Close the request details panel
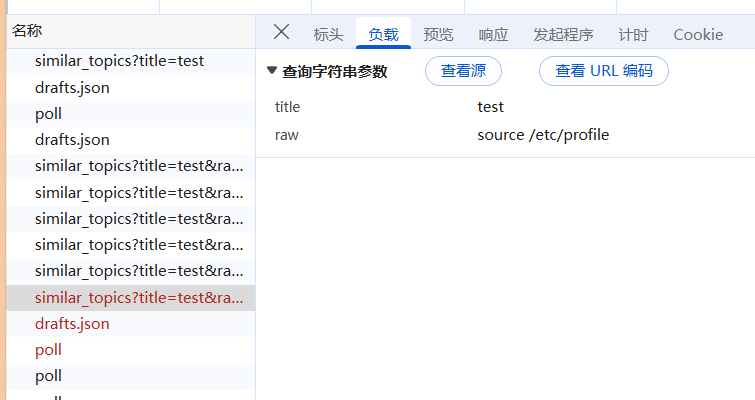 pos(281,33)
